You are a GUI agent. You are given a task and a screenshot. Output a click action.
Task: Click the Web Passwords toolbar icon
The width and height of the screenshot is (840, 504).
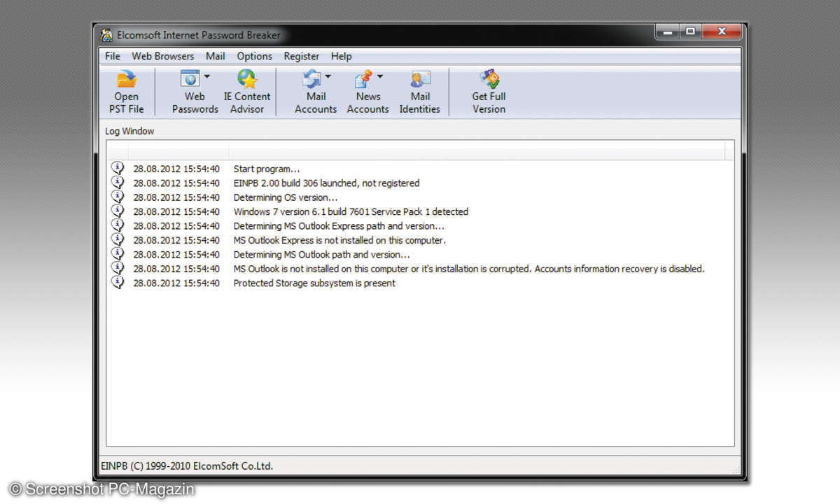point(190,78)
